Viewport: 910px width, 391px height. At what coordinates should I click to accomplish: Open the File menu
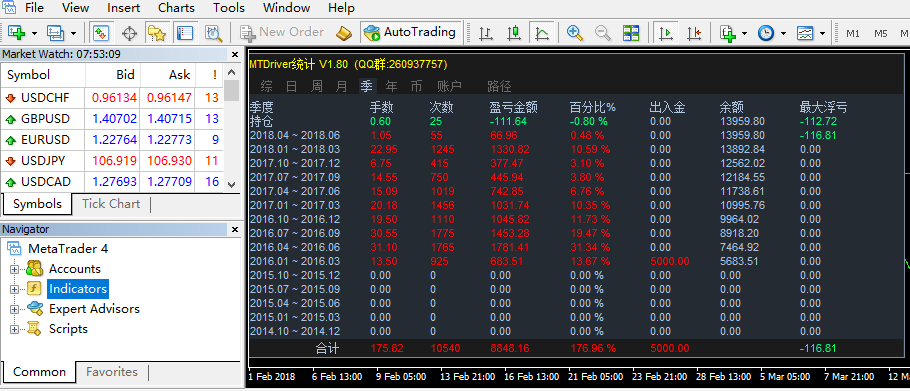(x=34, y=8)
